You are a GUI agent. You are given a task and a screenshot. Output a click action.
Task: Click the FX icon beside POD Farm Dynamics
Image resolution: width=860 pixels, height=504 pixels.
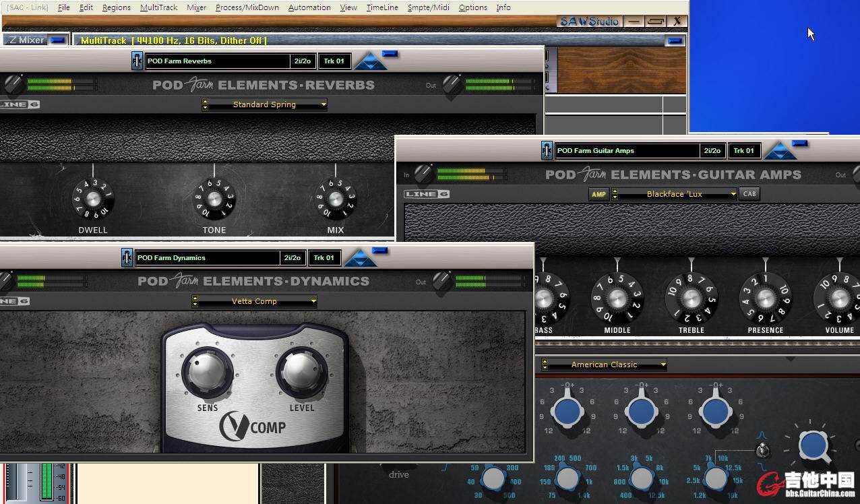[127, 257]
